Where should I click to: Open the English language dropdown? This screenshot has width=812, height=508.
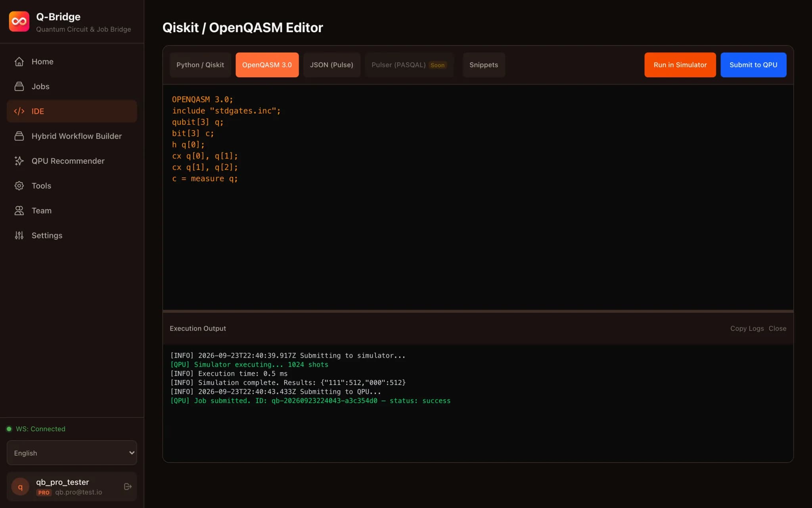tap(72, 453)
